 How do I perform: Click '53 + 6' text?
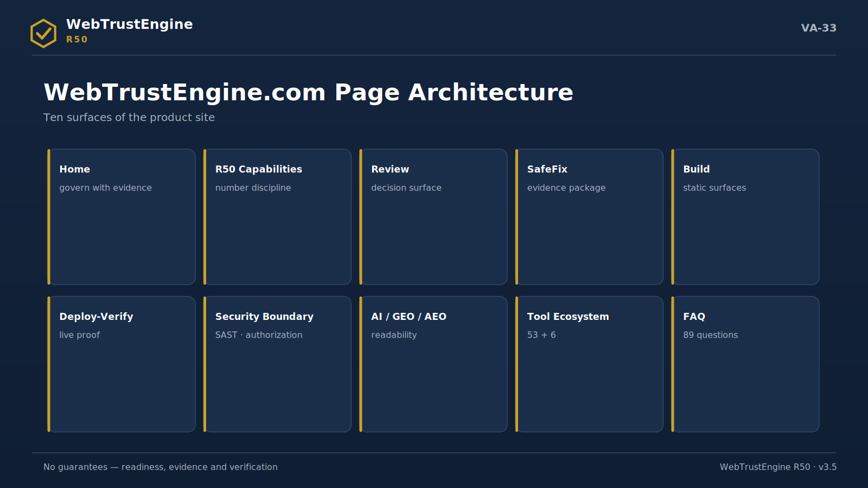point(541,335)
